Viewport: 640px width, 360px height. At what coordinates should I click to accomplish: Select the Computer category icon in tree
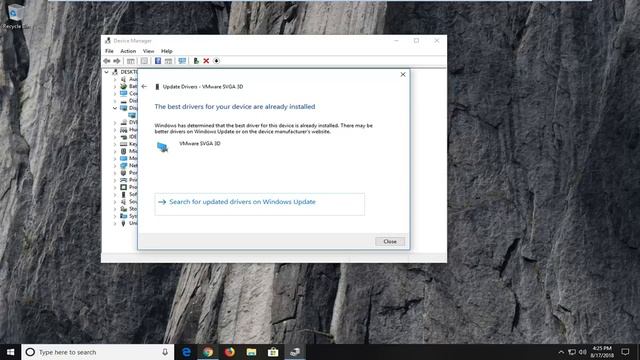pyautogui.click(x=124, y=93)
